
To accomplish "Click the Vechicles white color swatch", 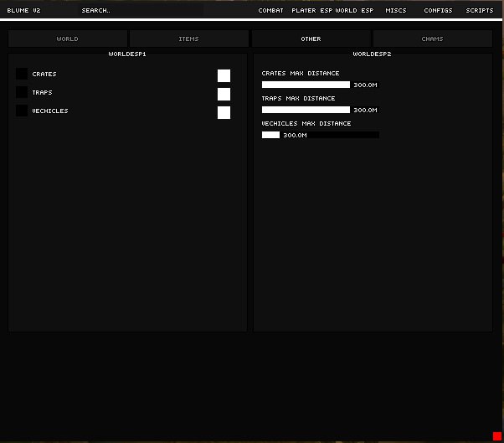I will pyautogui.click(x=224, y=112).
